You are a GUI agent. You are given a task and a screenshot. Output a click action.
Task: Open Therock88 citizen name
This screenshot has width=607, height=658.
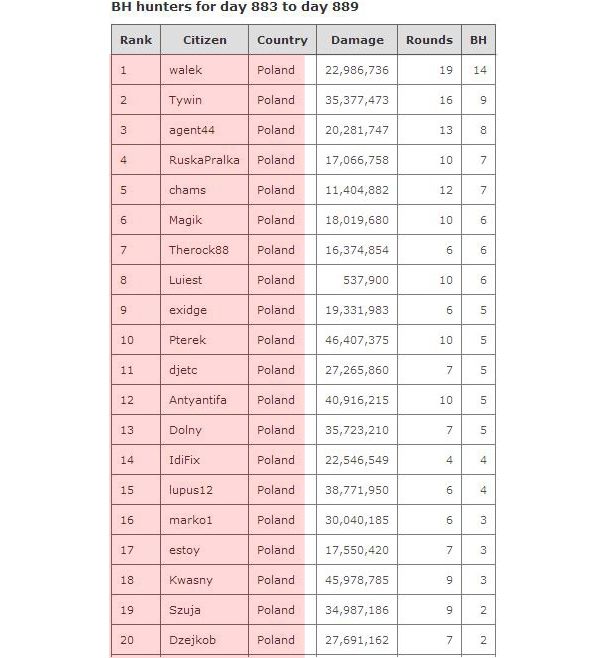coord(199,250)
